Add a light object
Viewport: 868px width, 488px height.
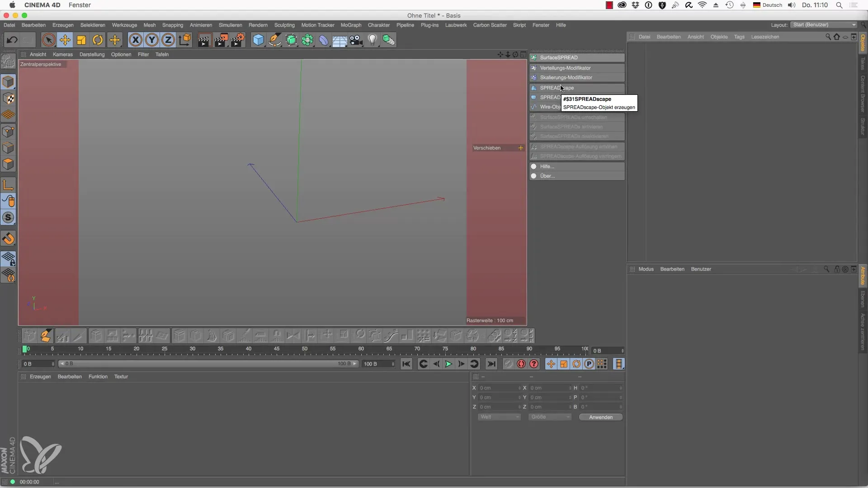tap(372, 40)
